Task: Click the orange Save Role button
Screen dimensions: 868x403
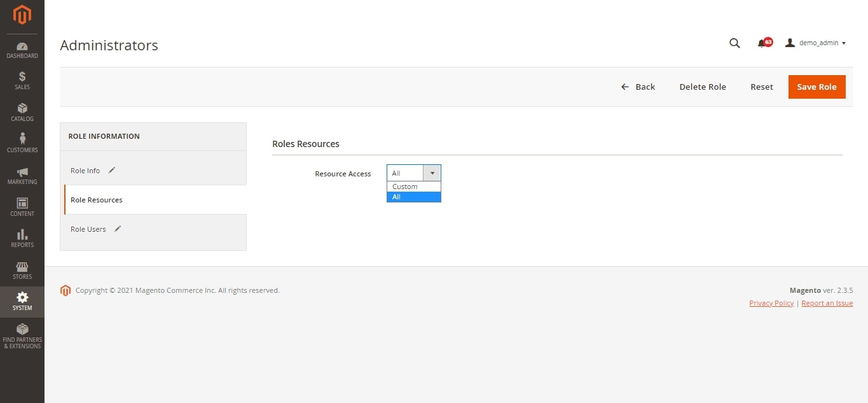Action: point(817,87)
